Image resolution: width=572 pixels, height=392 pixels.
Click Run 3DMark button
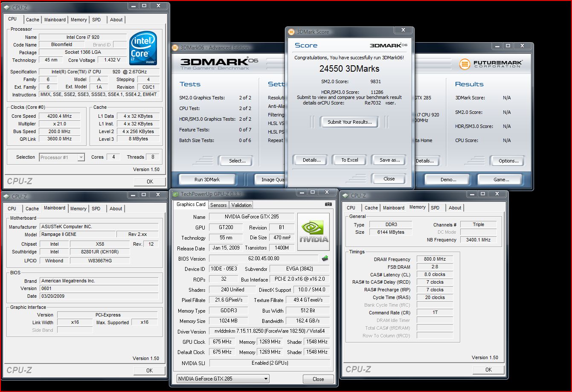[207, 180]
